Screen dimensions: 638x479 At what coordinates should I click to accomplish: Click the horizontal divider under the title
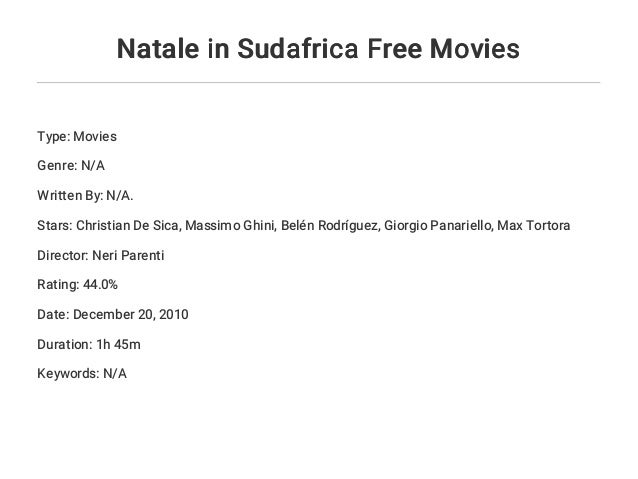coord(318,82)
